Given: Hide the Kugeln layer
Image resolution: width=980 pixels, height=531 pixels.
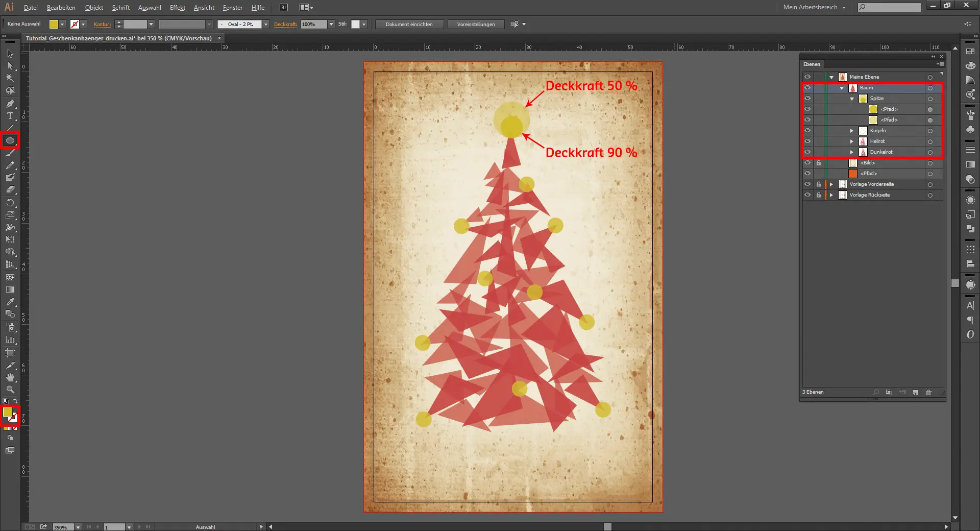Looking at the screenshot, I should (807, 131).
